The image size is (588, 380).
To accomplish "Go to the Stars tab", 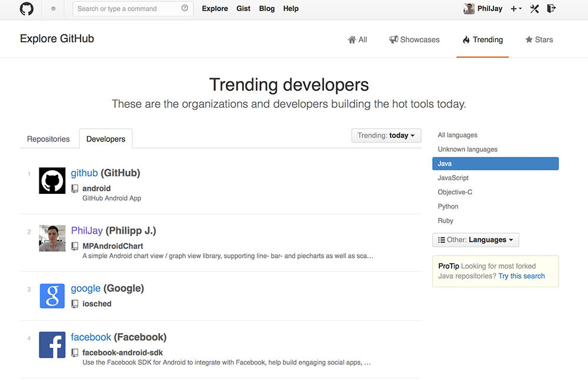I will coord(539,40).
